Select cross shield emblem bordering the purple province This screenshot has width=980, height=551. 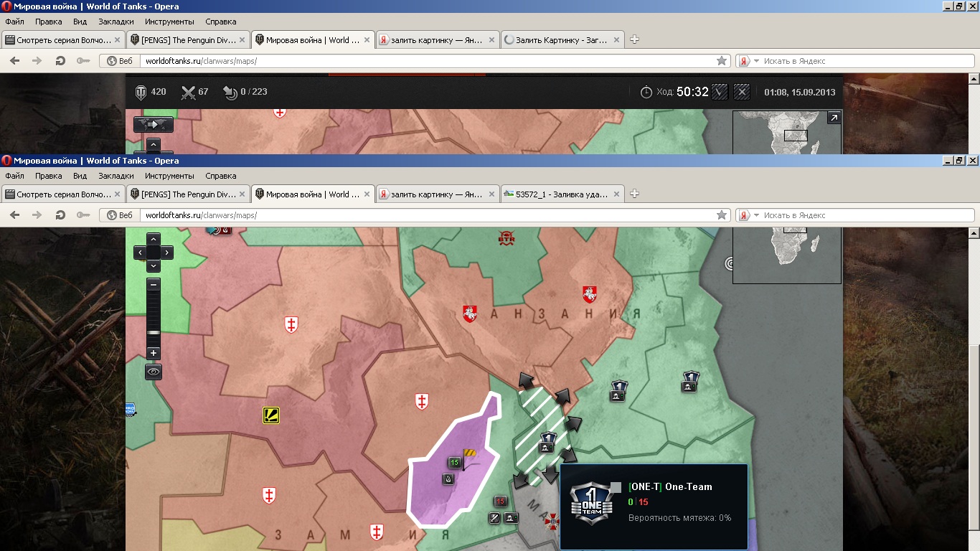click(422, 402)
